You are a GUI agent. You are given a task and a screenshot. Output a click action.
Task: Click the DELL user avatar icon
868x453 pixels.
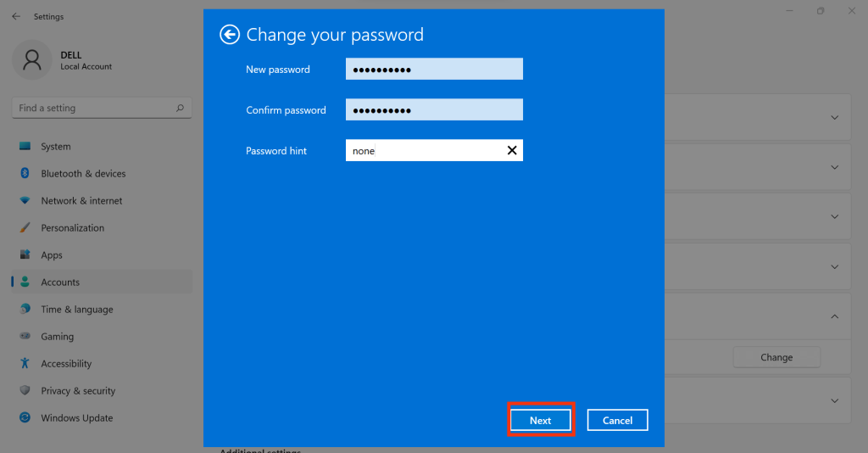pyautogui.click(x=32, y=60)
